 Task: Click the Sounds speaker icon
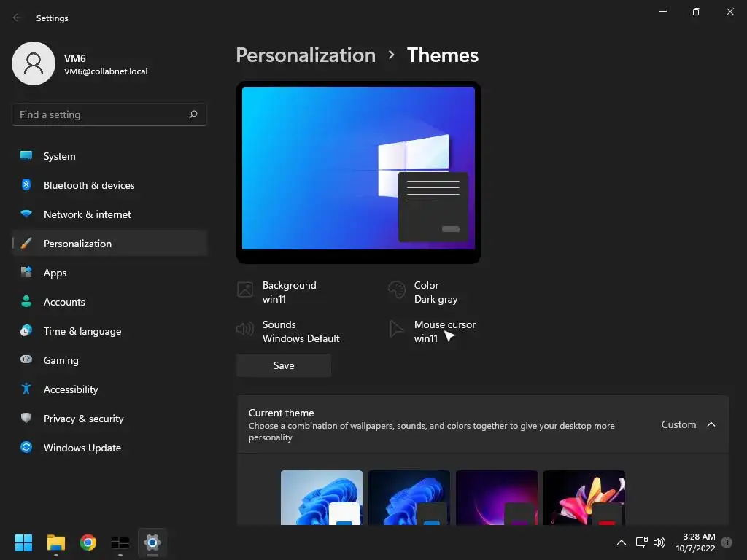click(x=245, y=329)
